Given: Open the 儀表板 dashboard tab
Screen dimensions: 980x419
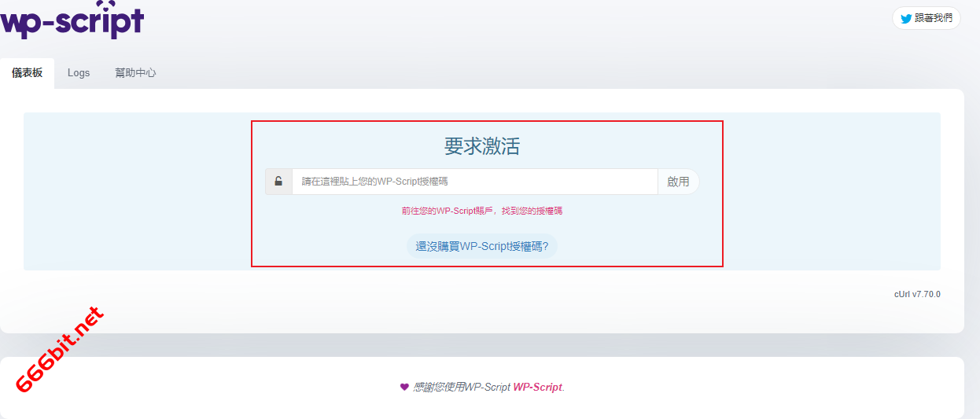Looking at the screenshot, I should 28,73.
